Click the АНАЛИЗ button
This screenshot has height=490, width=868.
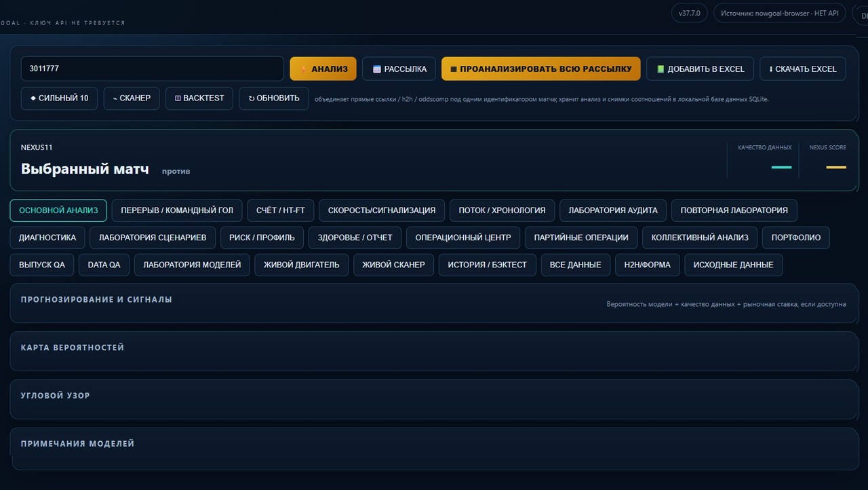323,69
